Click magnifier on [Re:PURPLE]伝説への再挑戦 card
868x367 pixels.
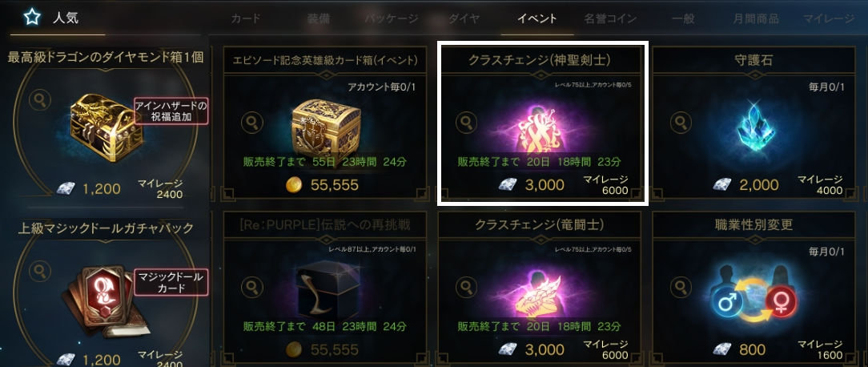coord(252,287)
